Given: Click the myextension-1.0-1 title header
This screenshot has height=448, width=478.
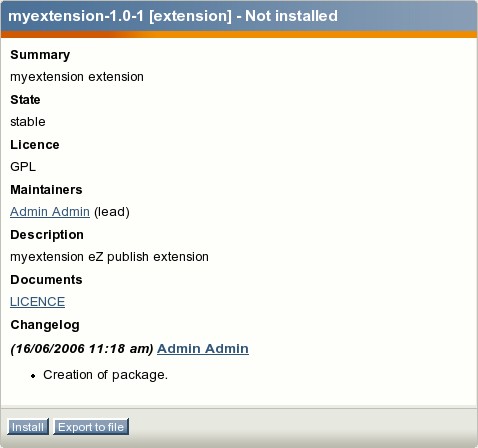Looking at the screenshot, I should click(x=173, y=16).
